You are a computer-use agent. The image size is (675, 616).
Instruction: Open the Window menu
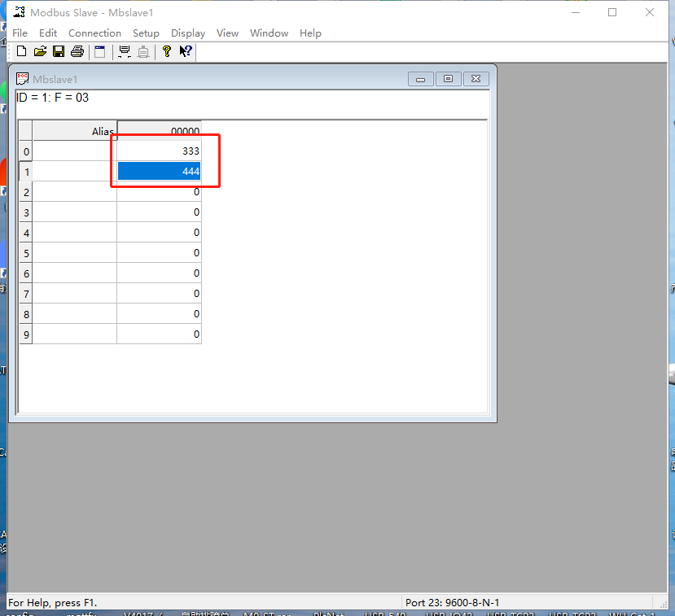click(269, 33)
